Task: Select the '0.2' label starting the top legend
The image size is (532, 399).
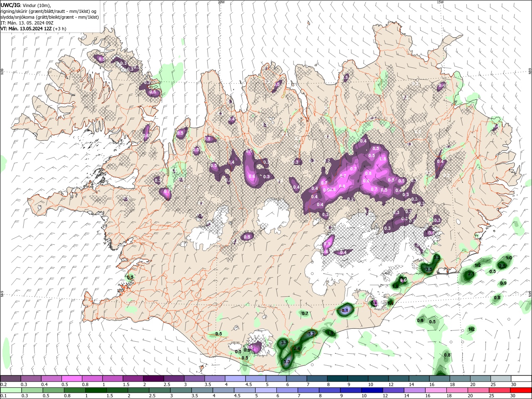Action: (3, 384)
